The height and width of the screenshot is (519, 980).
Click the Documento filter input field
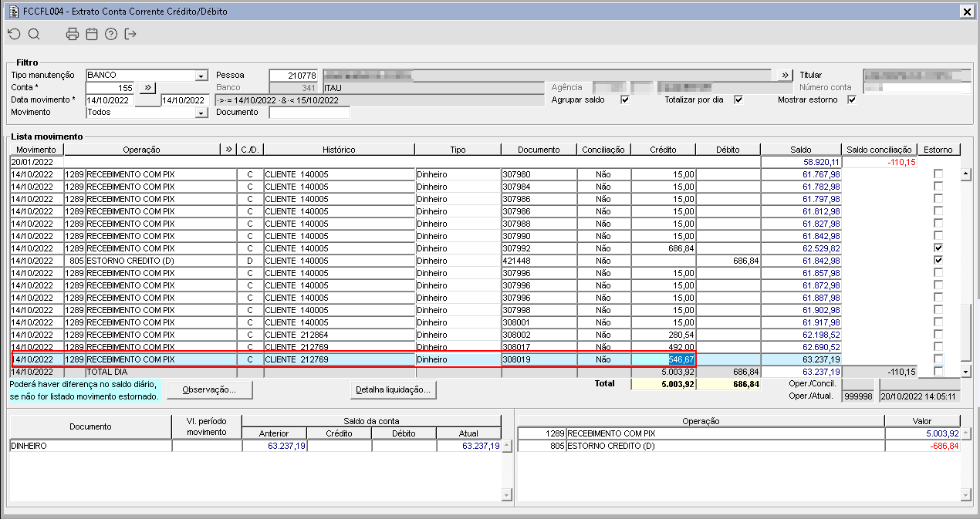click(x=309, y=113)
